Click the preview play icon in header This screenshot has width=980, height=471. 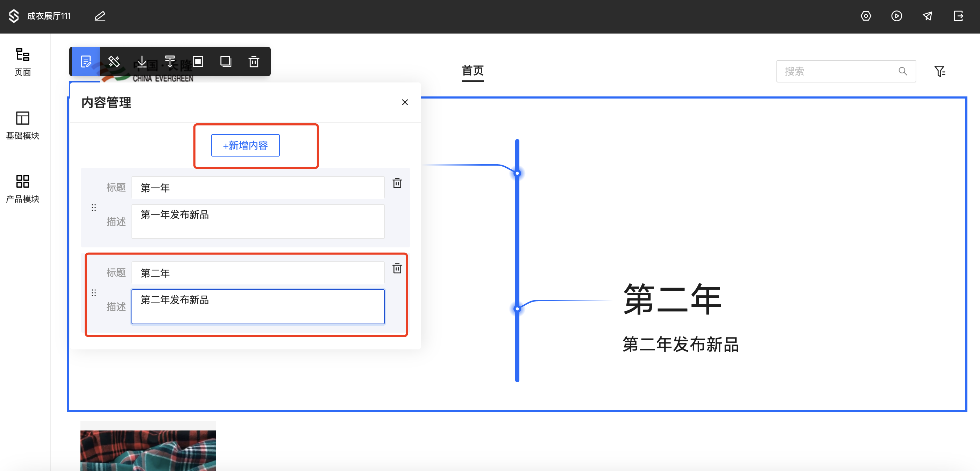[896, 16]
